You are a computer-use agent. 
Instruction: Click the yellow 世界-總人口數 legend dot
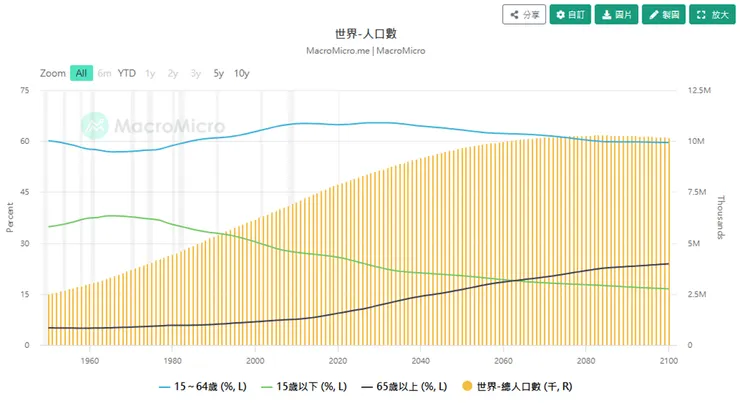click(x=465, y=384)
